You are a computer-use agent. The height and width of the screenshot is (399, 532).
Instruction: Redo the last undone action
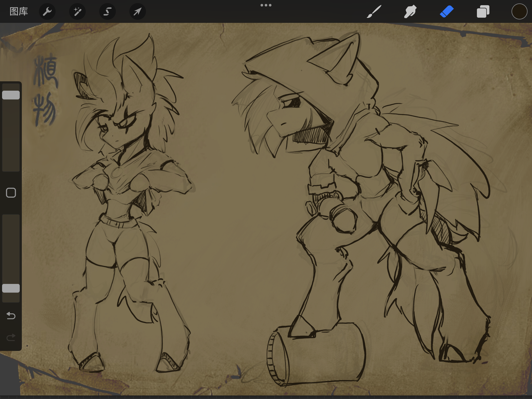pyautogui.click(x=11, y=337)
